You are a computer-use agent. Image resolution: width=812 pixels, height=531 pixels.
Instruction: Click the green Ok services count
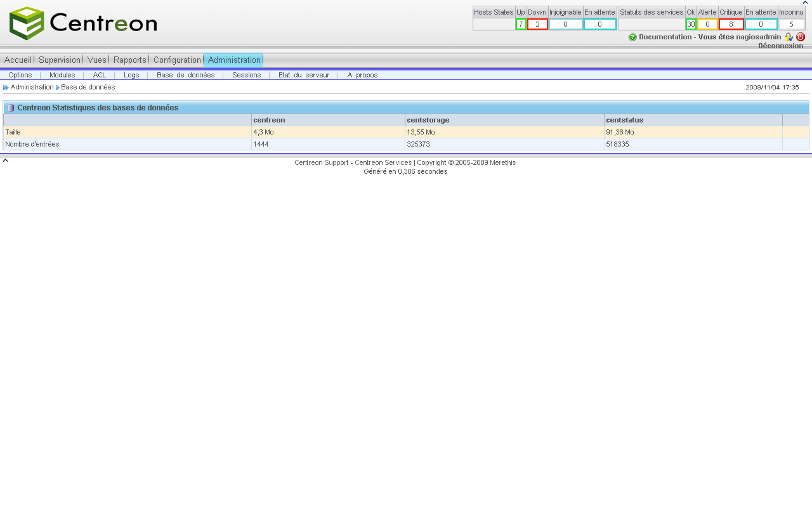(x=691, y=24)
